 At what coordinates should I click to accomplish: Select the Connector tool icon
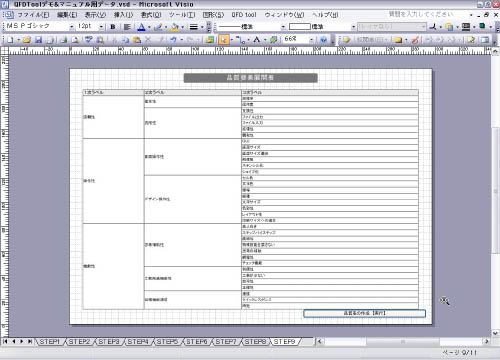[240, 40]
